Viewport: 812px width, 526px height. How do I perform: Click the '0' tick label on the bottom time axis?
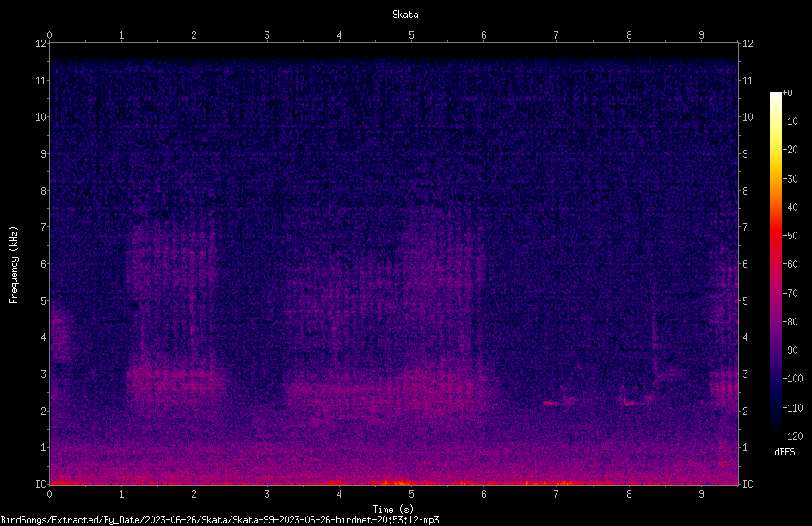point(49,494)
